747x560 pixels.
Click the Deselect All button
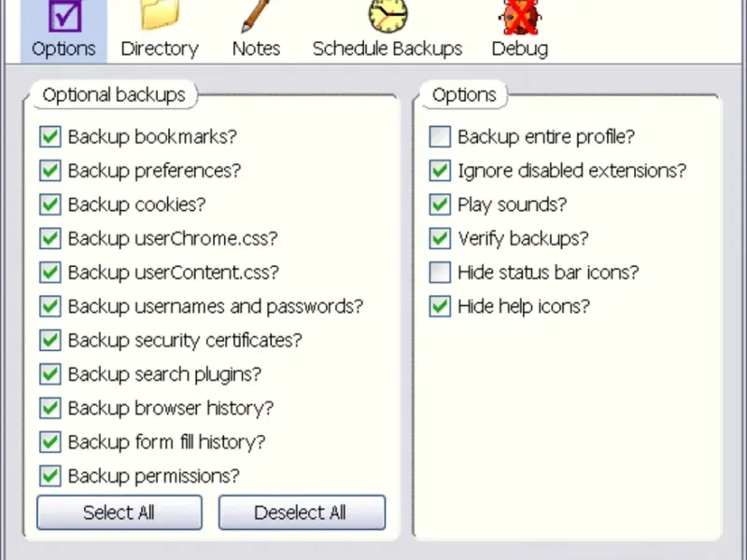tap(302, 512)
